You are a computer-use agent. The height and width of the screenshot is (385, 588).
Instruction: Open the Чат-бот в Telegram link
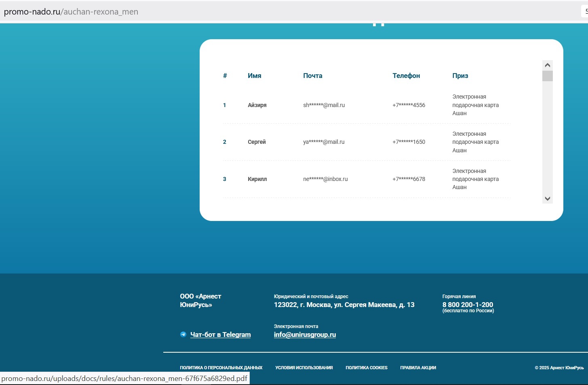[220, 335]
